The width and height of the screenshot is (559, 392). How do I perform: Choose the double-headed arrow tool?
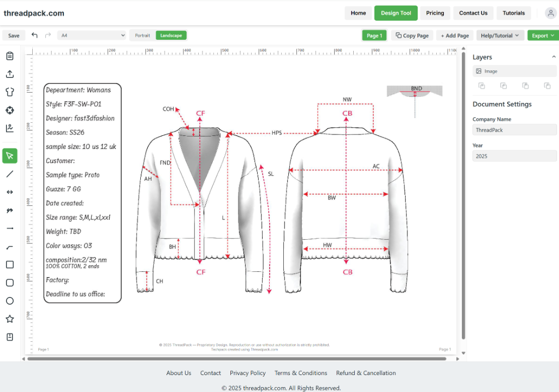pyautogui.click(x=10, y=192)
